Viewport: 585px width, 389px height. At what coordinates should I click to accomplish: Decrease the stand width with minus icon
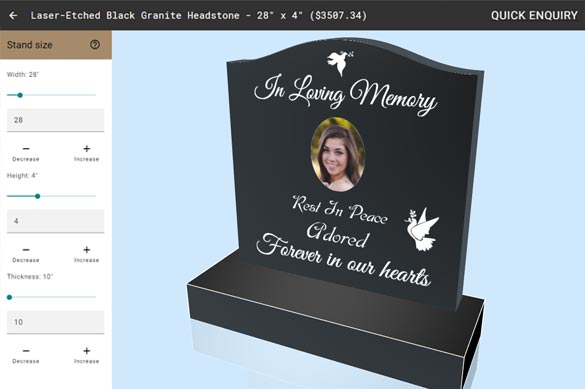26,149
